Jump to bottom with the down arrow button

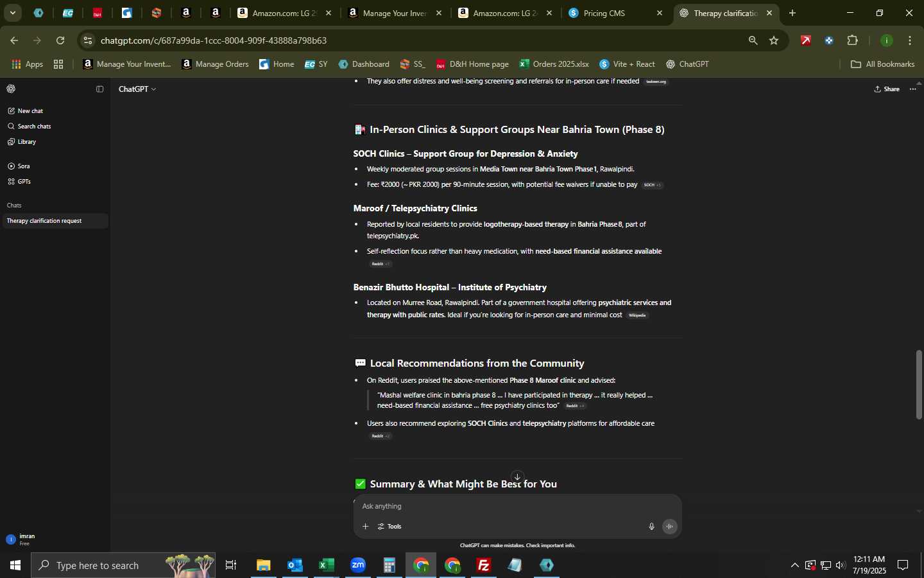click(517, 477)
